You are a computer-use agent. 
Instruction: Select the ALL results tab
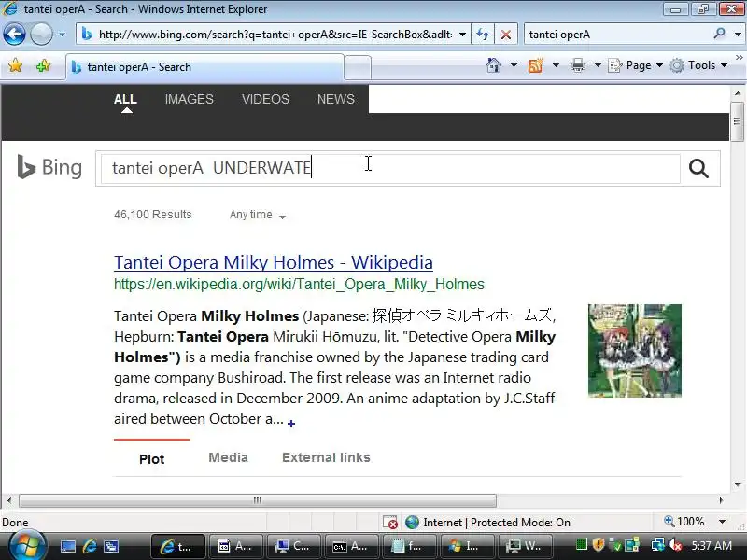[125, 99]
